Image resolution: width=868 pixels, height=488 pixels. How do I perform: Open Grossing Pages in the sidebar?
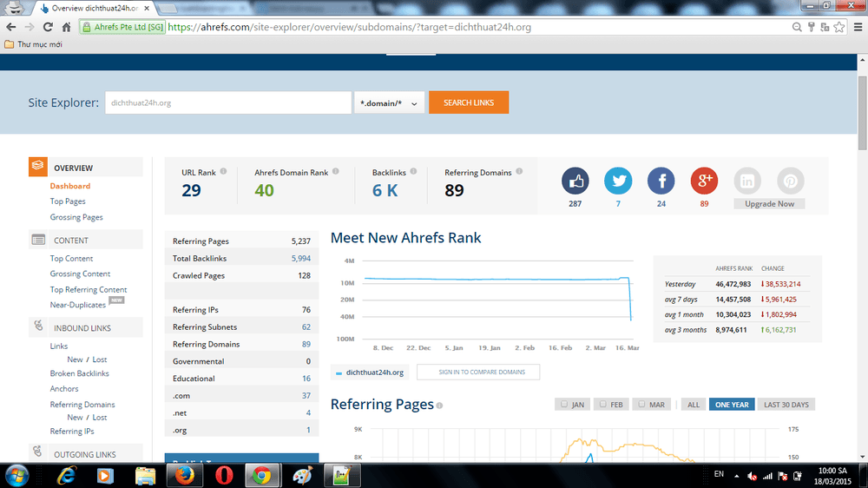[76, 217]
